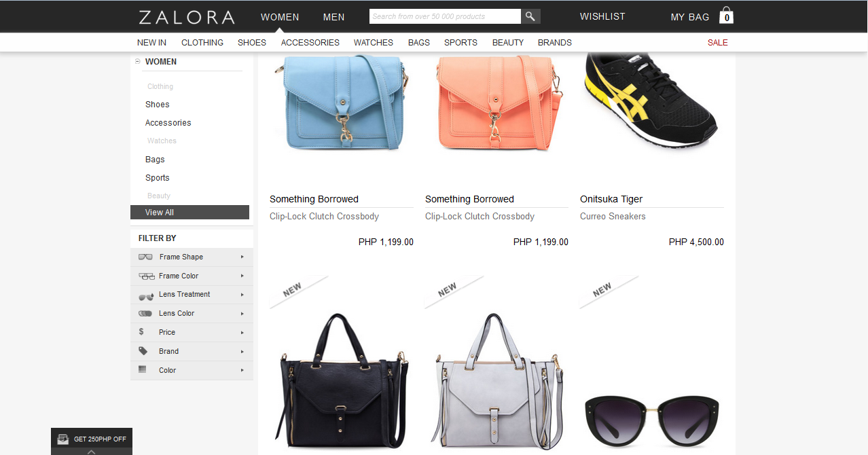The width and height of the screenshot is (868, 455).
Task: Select Watches in sidebar categories
Action: coord(162,141)
